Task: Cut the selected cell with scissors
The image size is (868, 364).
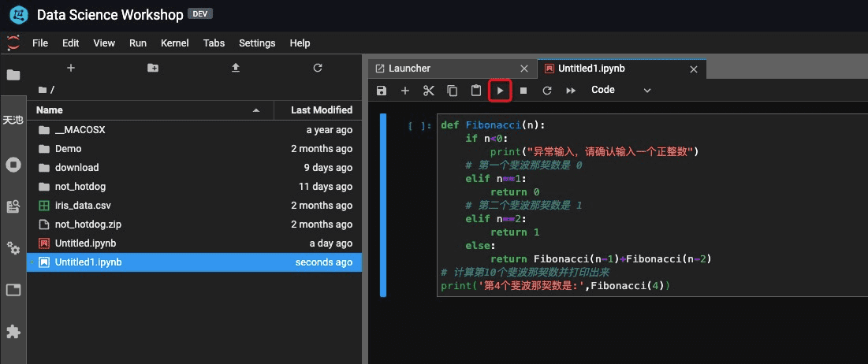Action: click(429, 90)
